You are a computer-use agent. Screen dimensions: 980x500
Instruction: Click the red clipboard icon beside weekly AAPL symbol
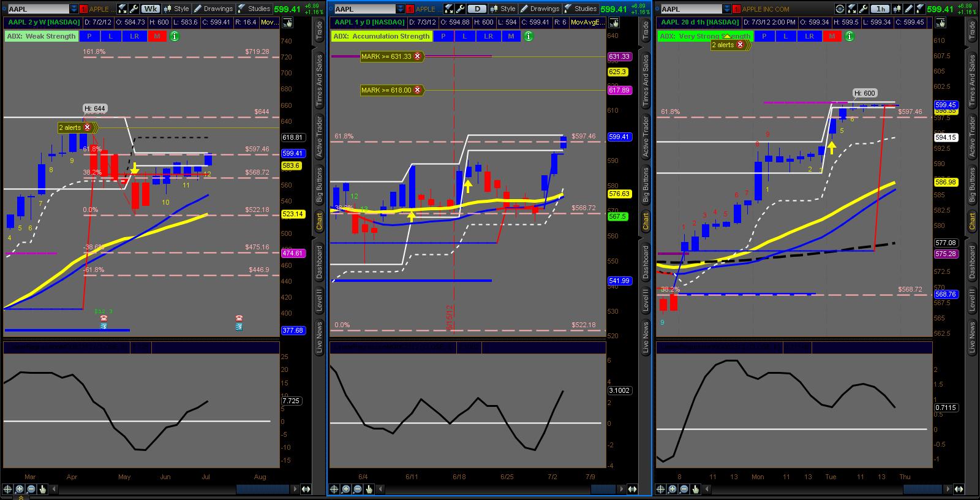(83, 9)
